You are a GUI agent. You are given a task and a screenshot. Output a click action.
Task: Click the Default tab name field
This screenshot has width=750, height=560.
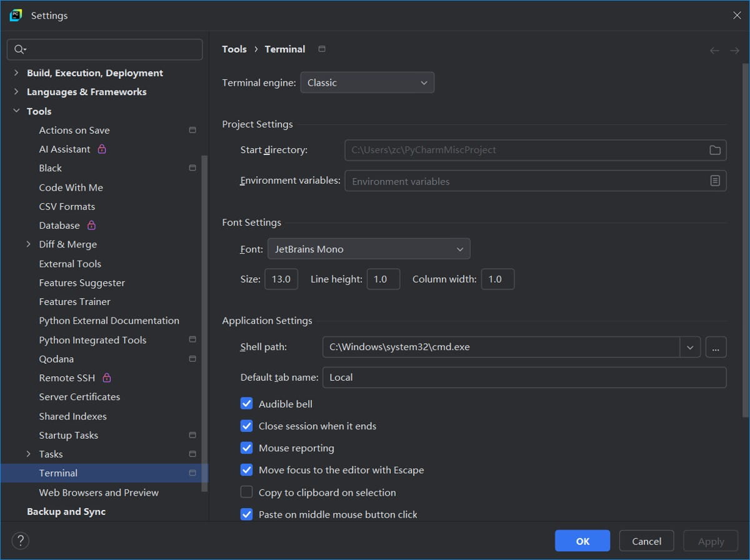pos(524,377)
